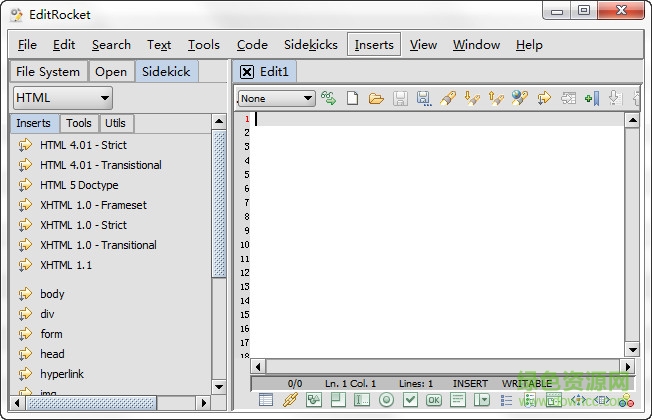This screenshot has width=652, height=420.
Task: Select the Utils sub-tab
Action: (x=117, y=124)
